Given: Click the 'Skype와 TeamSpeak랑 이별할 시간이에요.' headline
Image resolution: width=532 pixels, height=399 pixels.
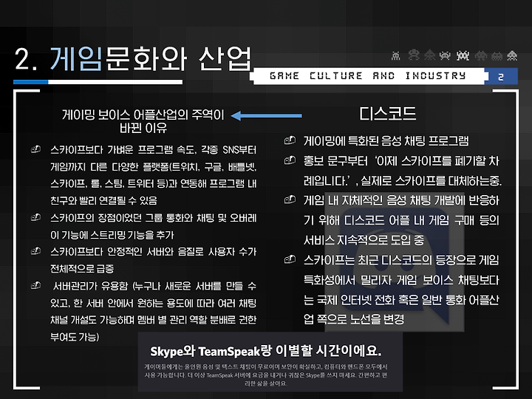Looking at the screenshot, I should pyautogui.click(x=266, y=351).
